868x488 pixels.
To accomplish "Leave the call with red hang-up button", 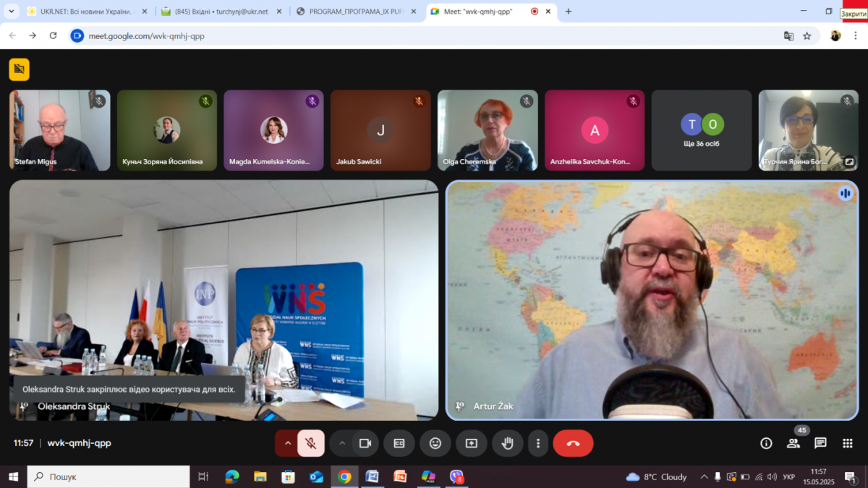I will tap(573, 443).
